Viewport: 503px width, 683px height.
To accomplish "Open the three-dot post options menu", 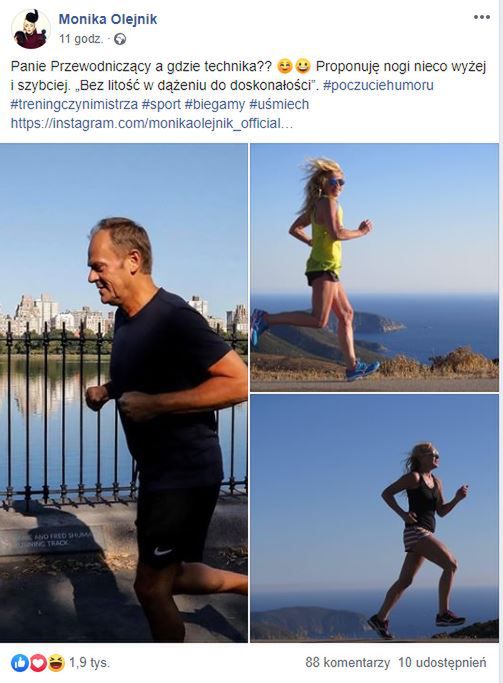I will pos(481,17).
